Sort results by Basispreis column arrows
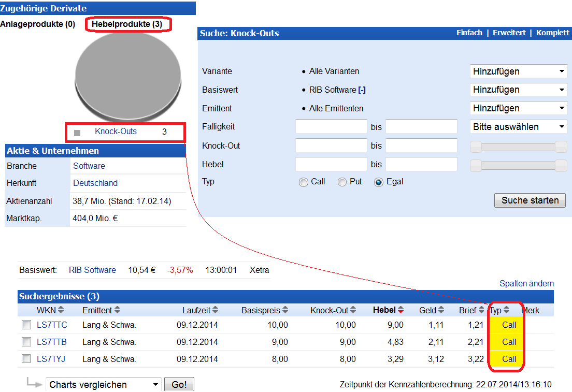The height and width of the screenshot is (392, 572). [284, 310]
